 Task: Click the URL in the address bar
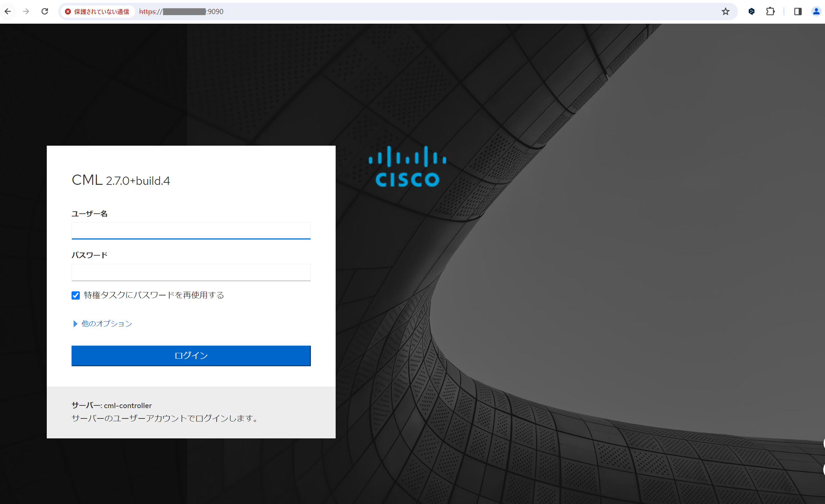(x=181, y=12)
